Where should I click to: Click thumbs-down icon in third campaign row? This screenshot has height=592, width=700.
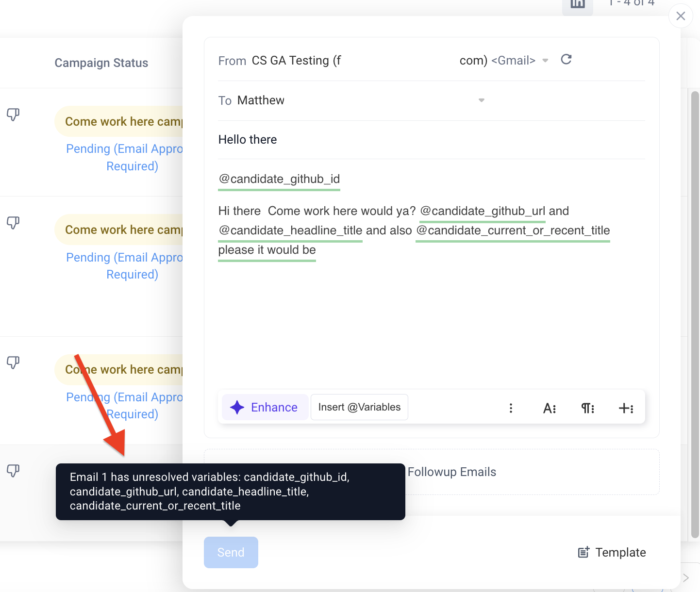pyautogui.click(x=13, y=362)
